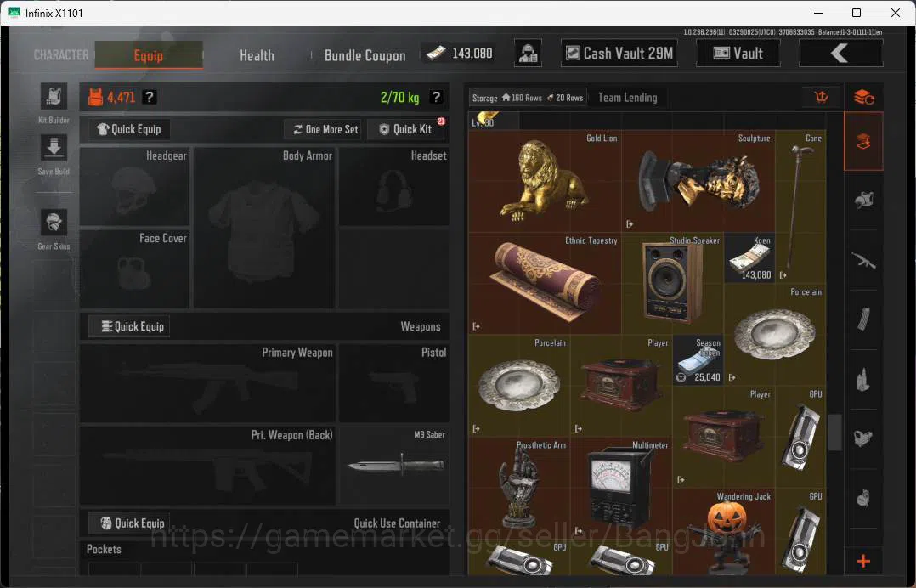Click the Save Build download icon
This screenshot has width=916, height=588.
[x=54, y=148]
